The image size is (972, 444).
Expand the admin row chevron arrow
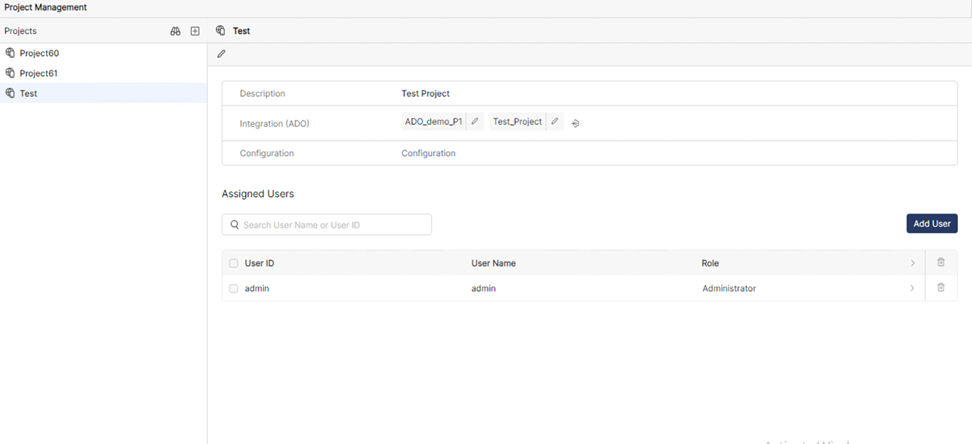click(912, 288)
